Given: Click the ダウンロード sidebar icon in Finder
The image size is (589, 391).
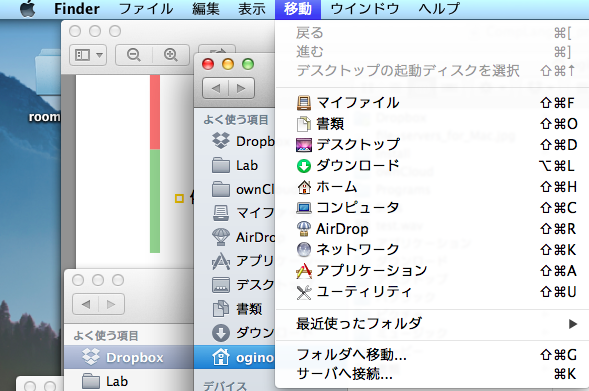Looking at the screenshot, I should tap(221, 333).
